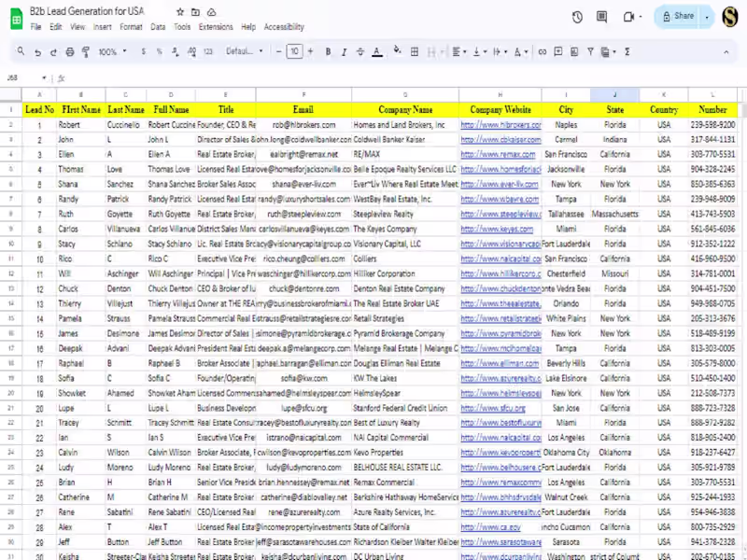Start a meeting with camera icon
Viewport: 747px width, 560px height.
628,17
